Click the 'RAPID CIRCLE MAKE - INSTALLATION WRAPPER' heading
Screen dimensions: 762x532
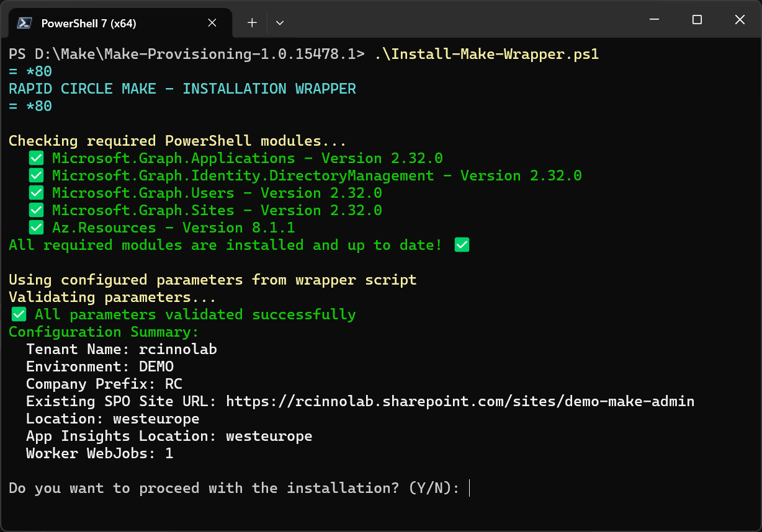click(182, 89)
